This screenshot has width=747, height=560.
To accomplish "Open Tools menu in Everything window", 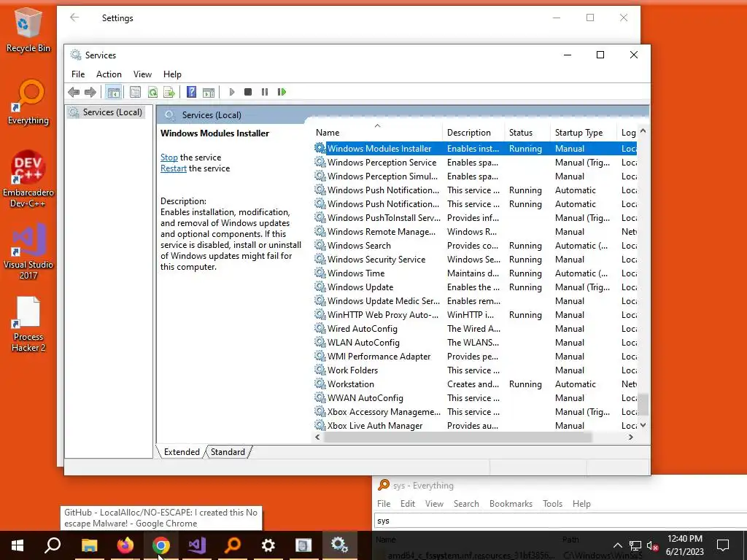I will click(552, 503).
